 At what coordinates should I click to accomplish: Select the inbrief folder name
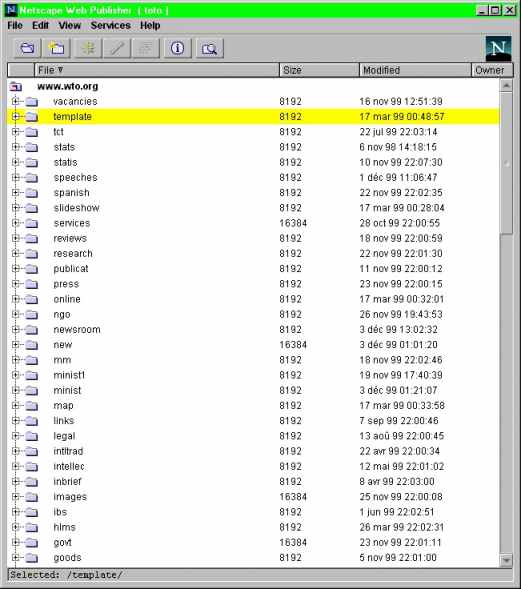pyautogui.click(x=67, y=482)
